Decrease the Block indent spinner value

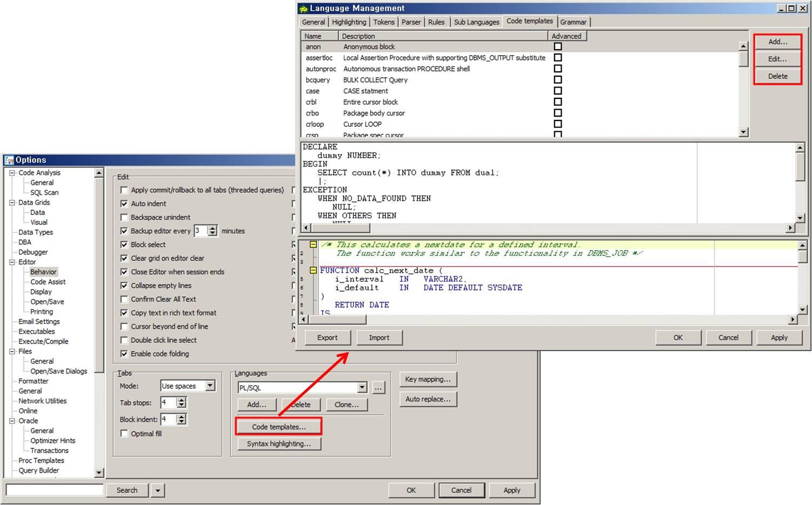[x=182, y=422]
